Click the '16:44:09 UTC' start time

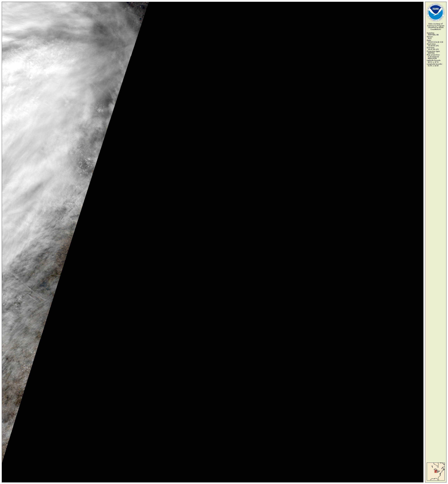pyautogui.click(x=433, y=46)
